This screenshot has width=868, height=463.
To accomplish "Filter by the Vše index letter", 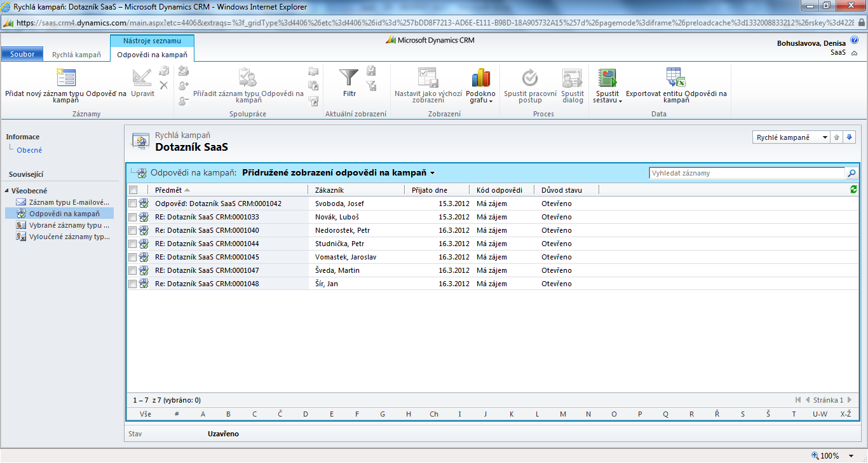I will click(146, 414).
